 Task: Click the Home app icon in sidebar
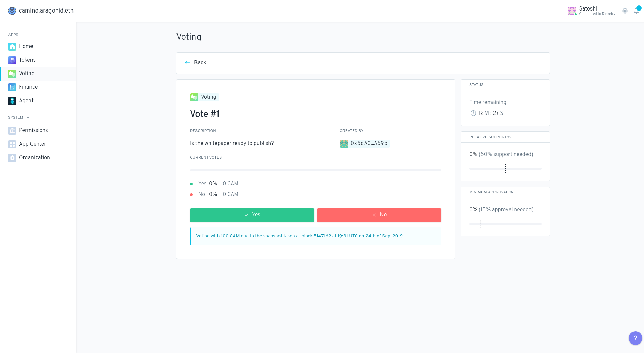(12, 46)
